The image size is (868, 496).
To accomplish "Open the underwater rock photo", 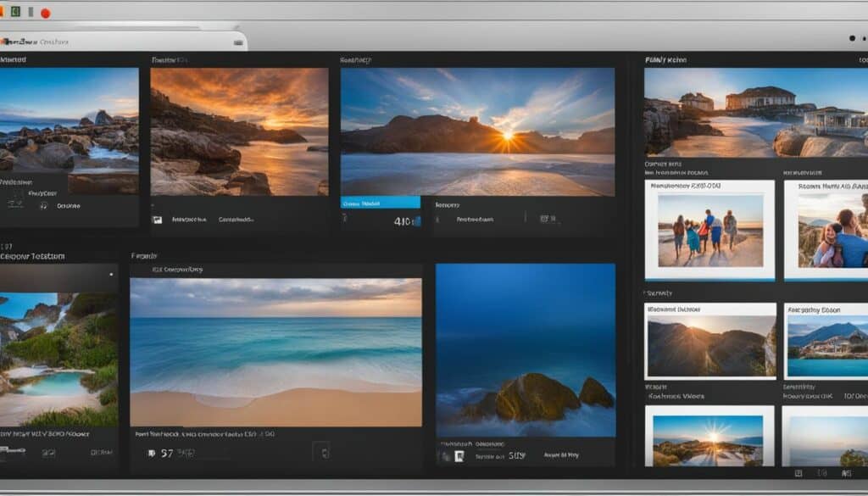I will (x=525, y=349).
